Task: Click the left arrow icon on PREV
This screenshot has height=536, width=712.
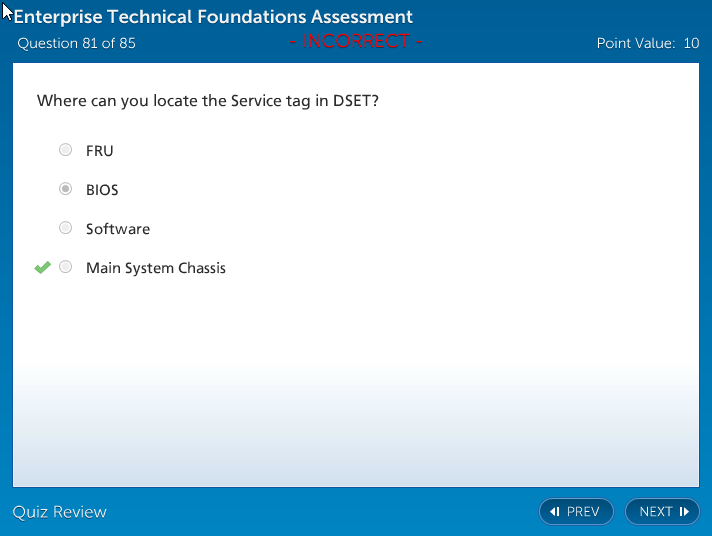Action: pyautogui.click(x=554, y=512)
